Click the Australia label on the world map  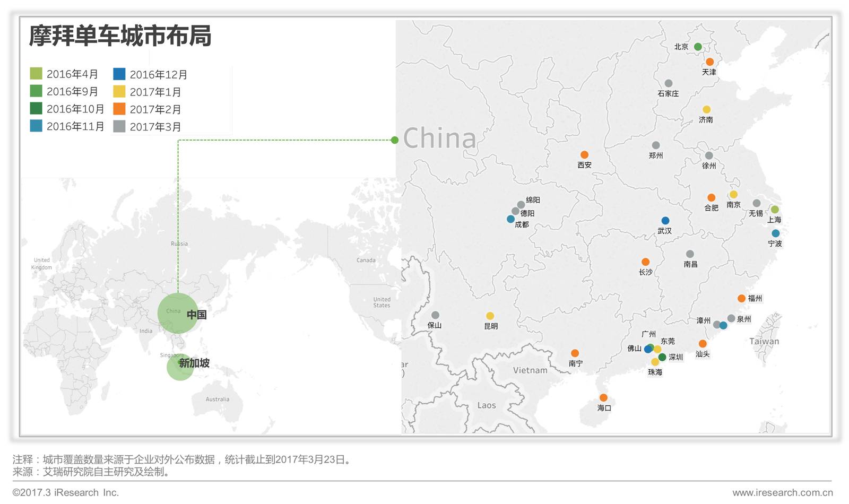[x=218, y=399]
